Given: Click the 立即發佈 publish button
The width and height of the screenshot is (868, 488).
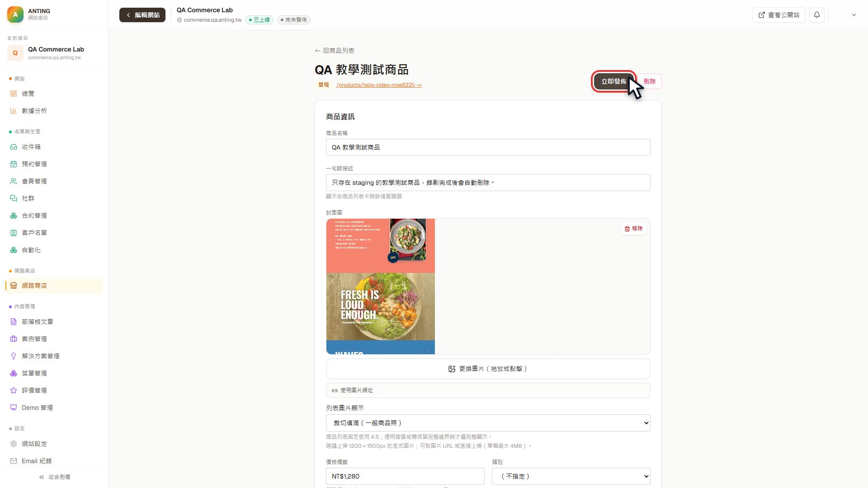Looking at the screenshot, I should pos(613,81).
